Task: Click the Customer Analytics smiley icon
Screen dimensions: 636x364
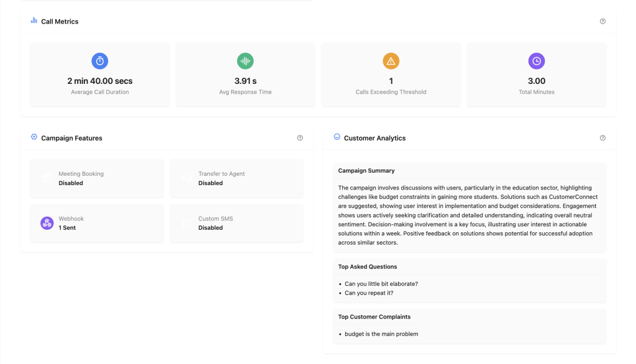Action: pos(337,137)
